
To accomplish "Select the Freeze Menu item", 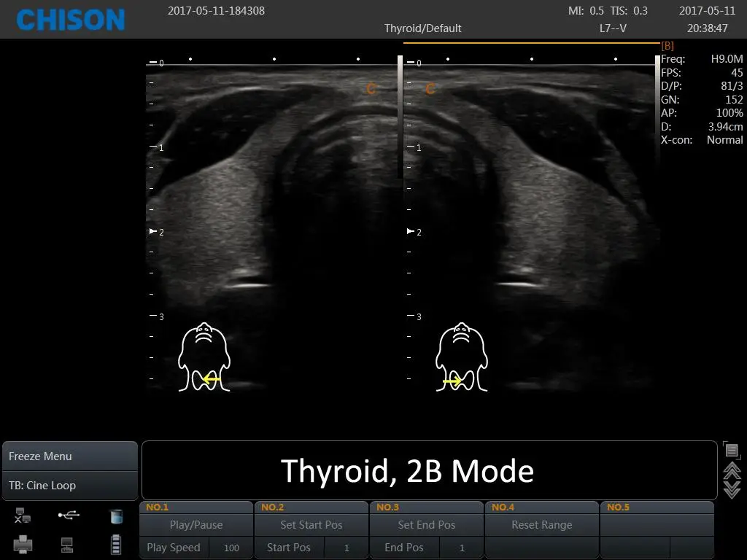I will tap(69, 456).
